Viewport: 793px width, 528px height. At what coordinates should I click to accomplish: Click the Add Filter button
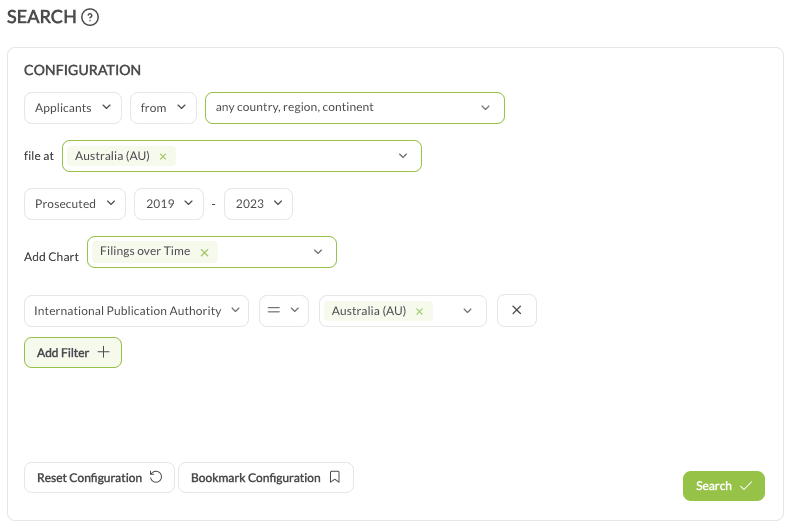(x=73, y=353)
